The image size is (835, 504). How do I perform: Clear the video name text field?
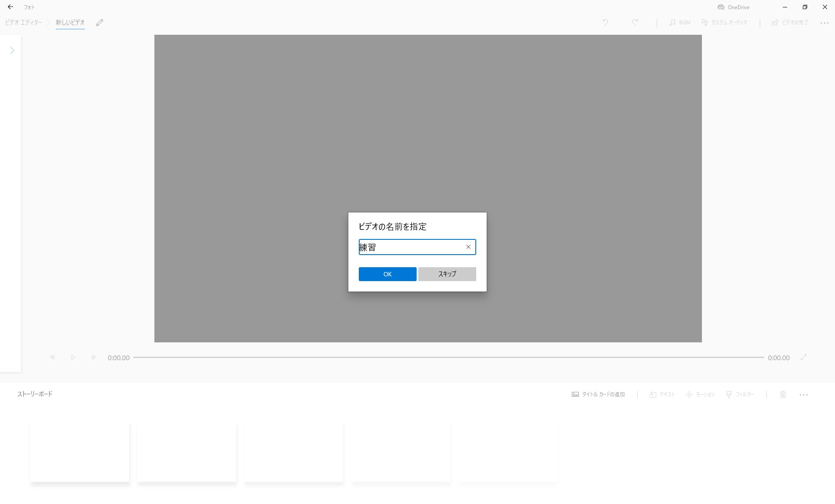click(x=468, y=247)
